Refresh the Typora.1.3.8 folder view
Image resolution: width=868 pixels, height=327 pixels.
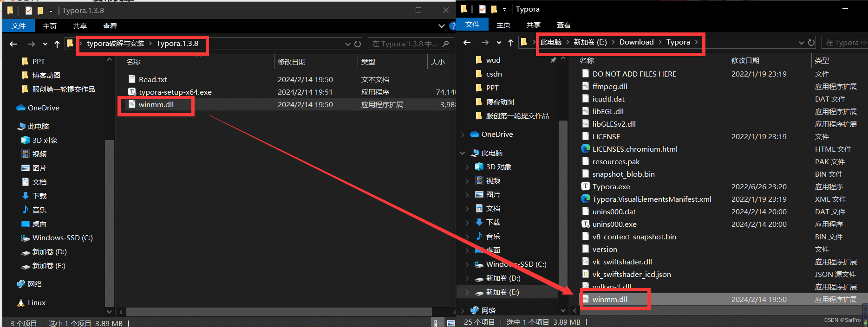358,44
